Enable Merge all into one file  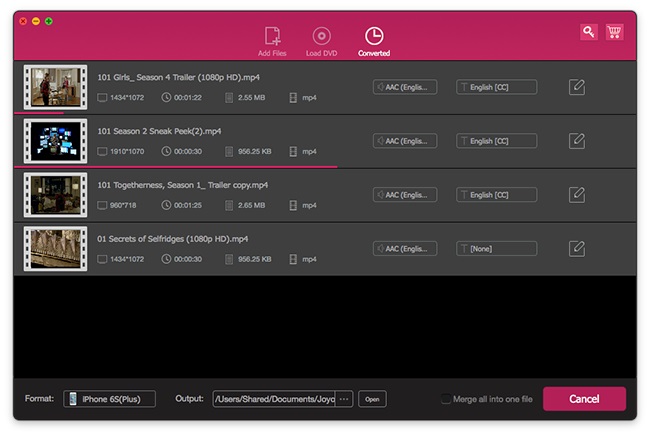coord(446,399)
